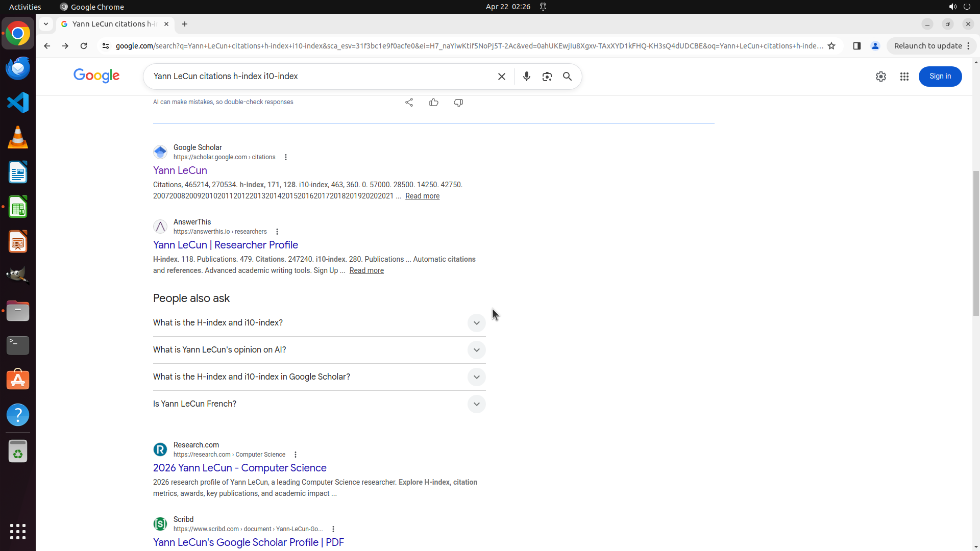Expand "What is the H-index and i10-index?"
The height and width of the screenshot is (551, 980).
pos(476,323)
